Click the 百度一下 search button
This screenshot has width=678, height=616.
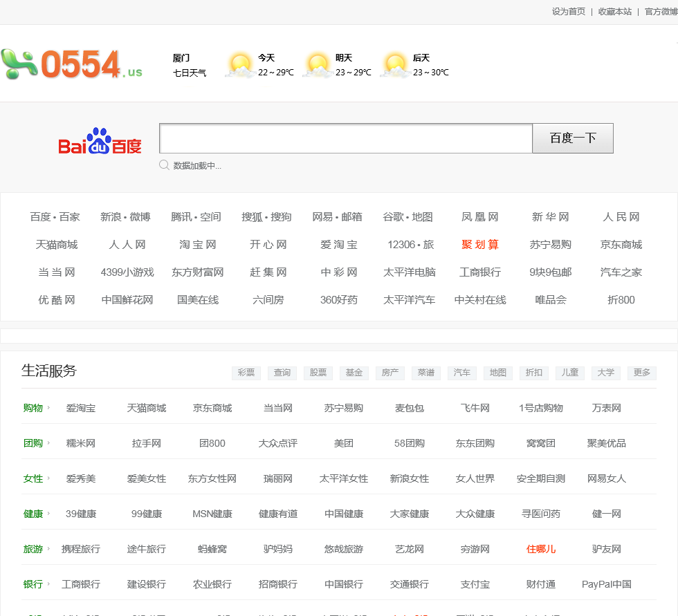point(573,138)
